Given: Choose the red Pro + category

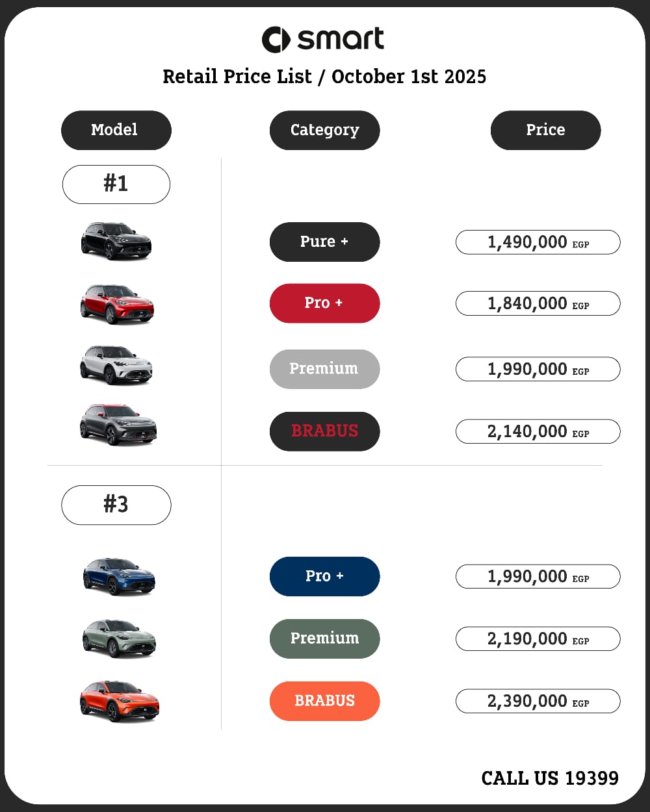Looking at the screenshot, I should pyautogui.click(x=324, y=303).
